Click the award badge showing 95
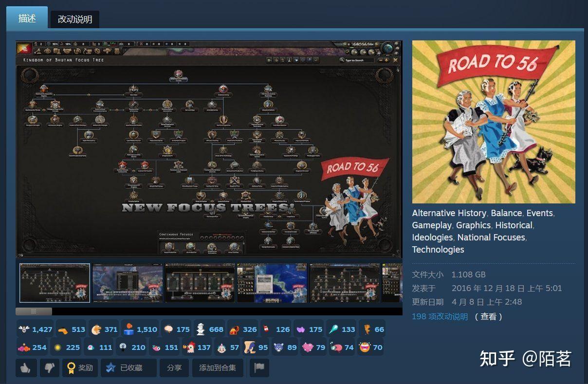Viewport: 588px width, 384px height. point(256,347)
